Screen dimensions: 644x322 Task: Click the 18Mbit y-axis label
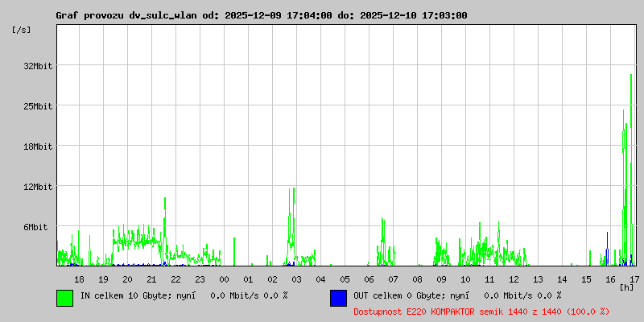point(37,147)
